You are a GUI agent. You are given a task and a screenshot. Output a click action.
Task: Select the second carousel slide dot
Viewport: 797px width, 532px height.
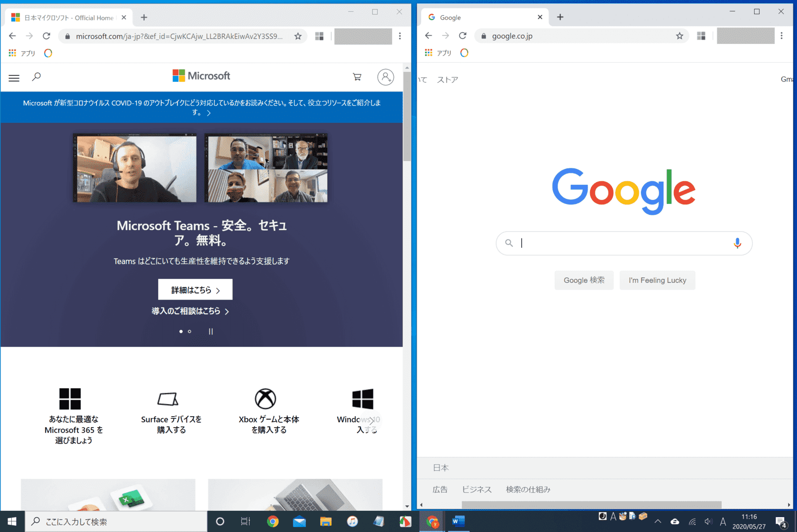pyautogui.click(x=190, y=332)
